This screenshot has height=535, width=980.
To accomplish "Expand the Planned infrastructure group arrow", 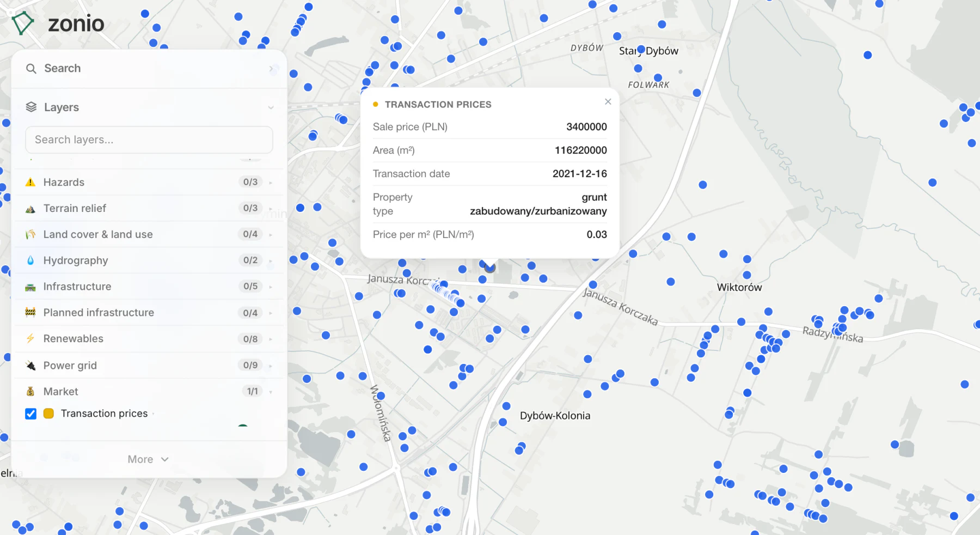I will [x=271, y=313].
